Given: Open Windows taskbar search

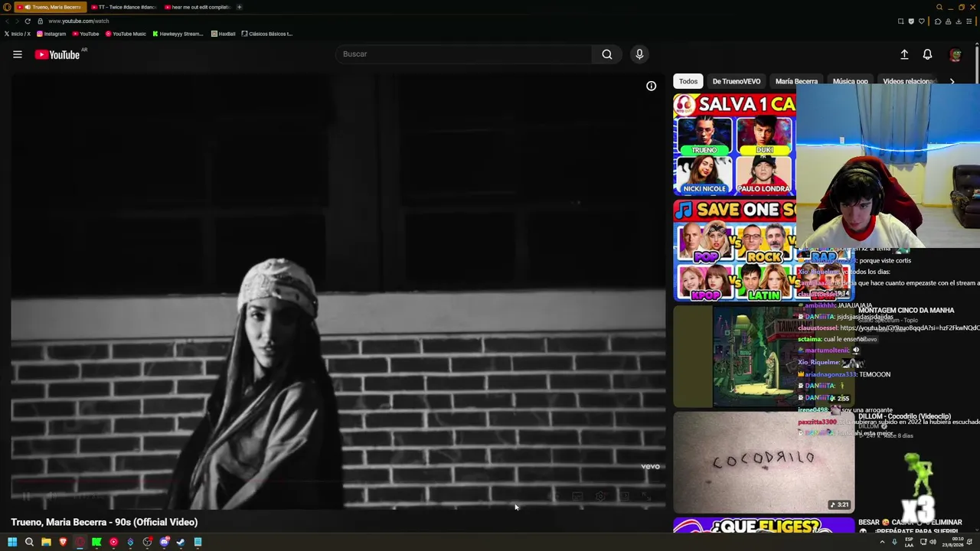Looking at the screenshot, I should click(x=29, y=542).
